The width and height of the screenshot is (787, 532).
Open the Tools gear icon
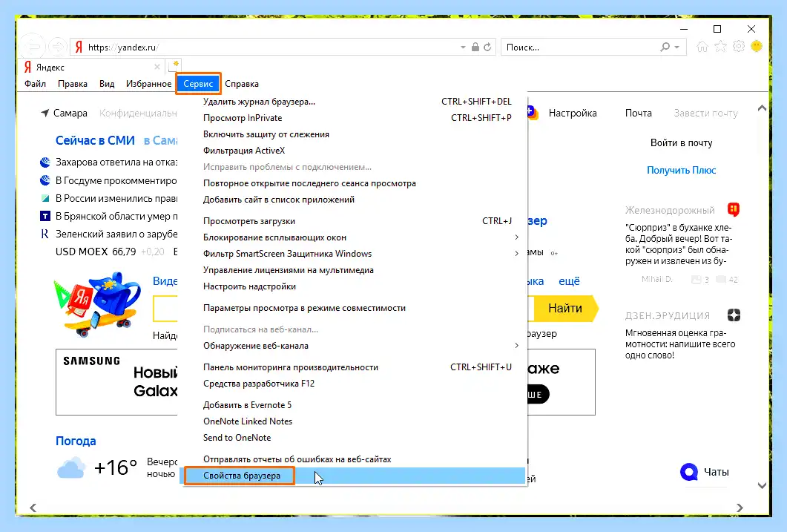pos(738,47)
